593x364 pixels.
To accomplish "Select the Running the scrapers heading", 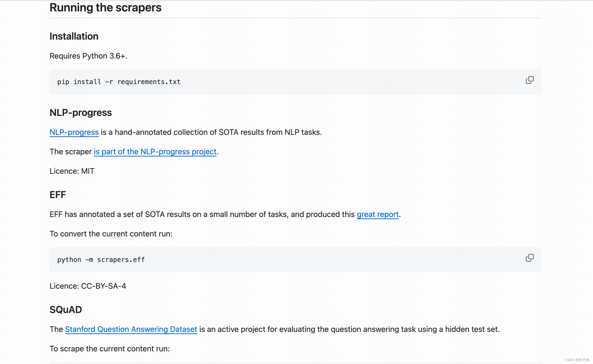I will tap(105, 8).
